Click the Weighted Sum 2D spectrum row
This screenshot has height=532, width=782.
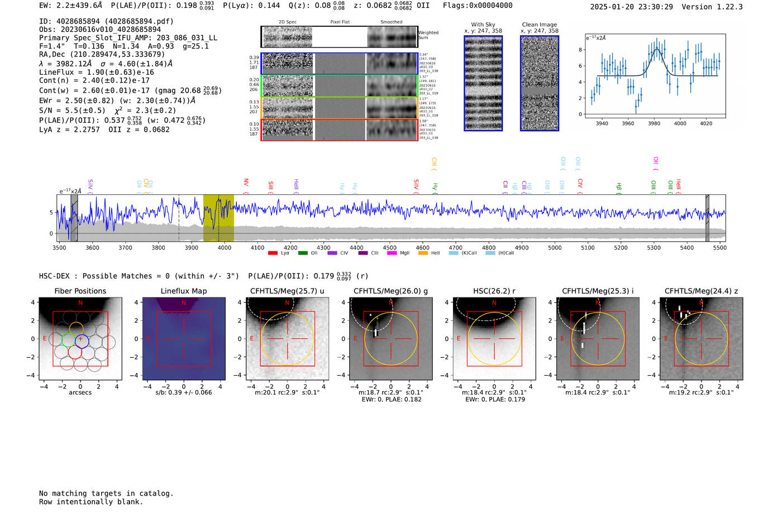339,37
